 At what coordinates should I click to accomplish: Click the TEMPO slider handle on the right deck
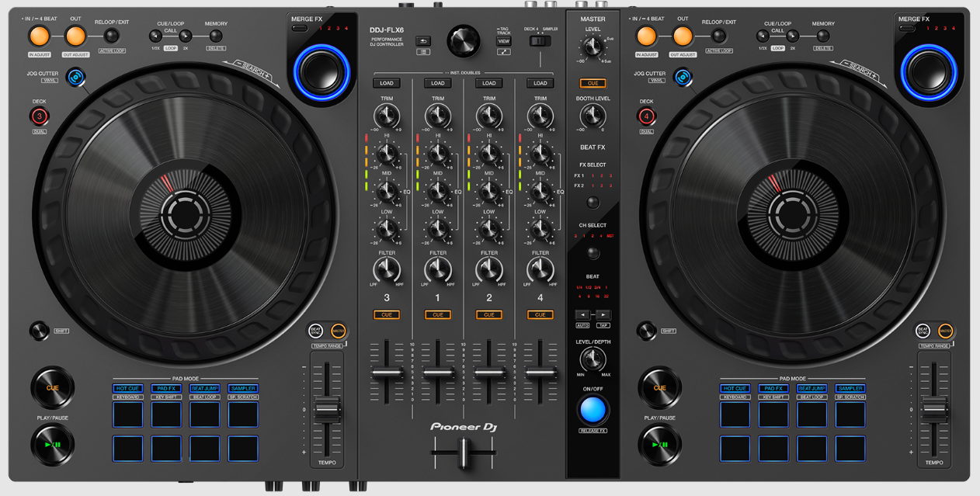coord(934,408)
